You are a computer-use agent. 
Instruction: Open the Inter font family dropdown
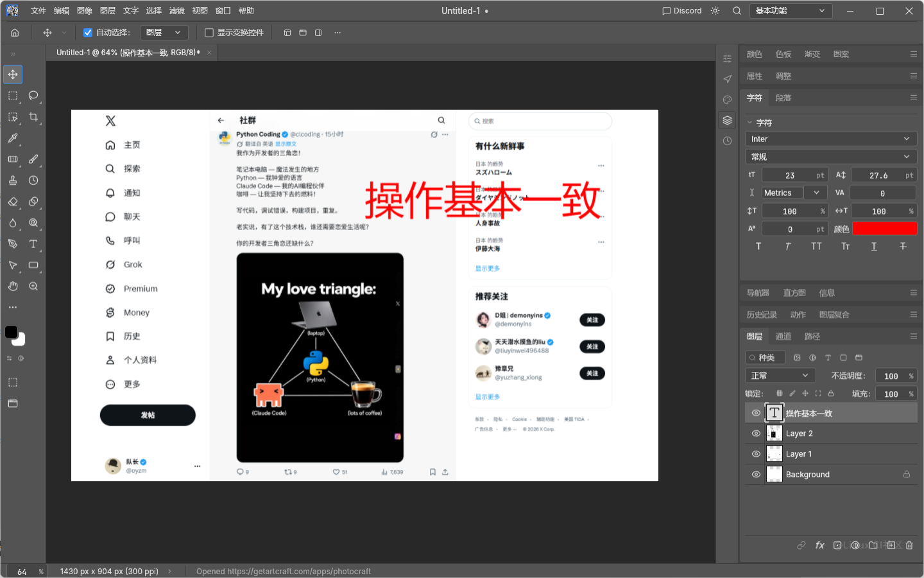click(831, 139)
